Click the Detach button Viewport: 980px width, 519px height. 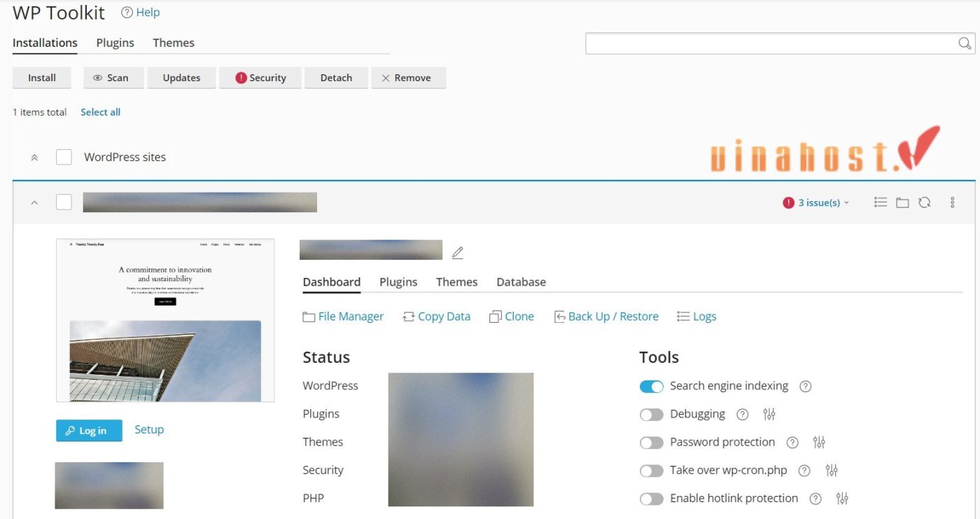(336, 78)
